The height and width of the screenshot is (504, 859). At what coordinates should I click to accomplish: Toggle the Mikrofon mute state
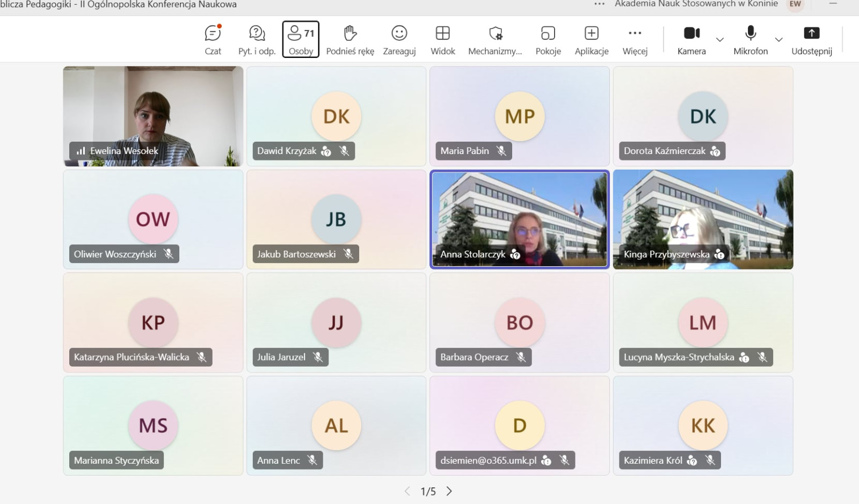pos(751,40)
